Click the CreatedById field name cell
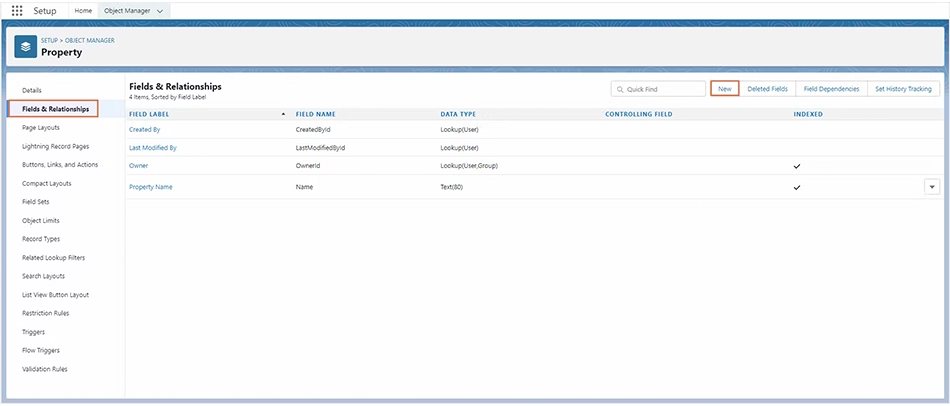This screenshot has height=406, width=950. (x=313, y=130)
